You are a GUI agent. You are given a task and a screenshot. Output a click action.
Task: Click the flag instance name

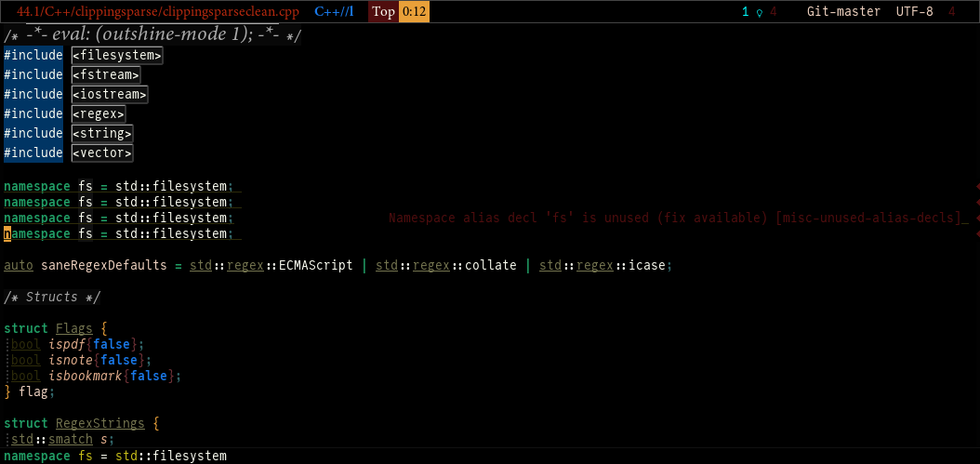33,392
